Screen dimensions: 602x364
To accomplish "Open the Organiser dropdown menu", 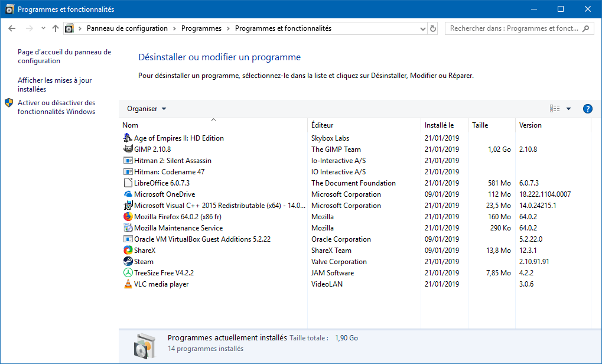I will tap(147, 109).
